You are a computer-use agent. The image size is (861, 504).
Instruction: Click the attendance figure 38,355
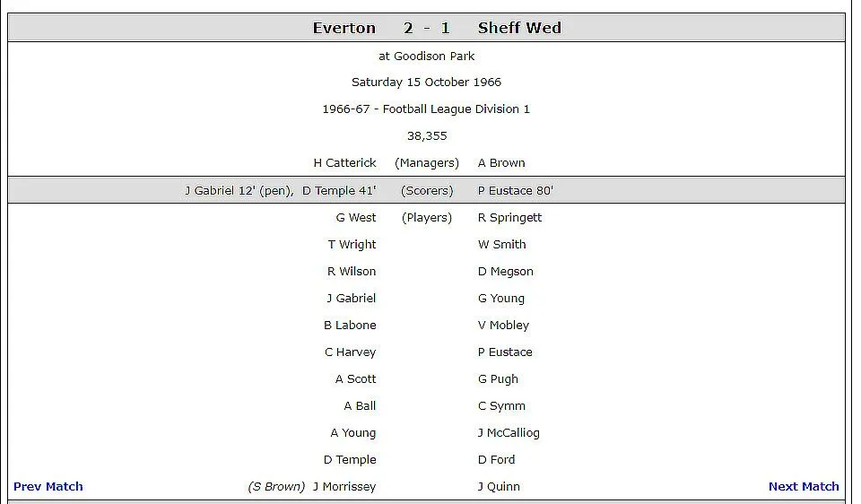(427, 136)
